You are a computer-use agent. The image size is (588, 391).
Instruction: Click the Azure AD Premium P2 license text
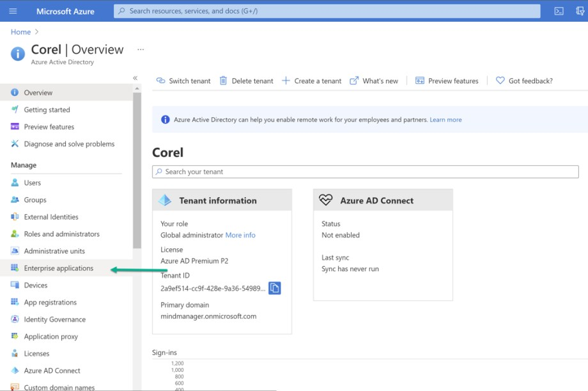pos(194,260)
